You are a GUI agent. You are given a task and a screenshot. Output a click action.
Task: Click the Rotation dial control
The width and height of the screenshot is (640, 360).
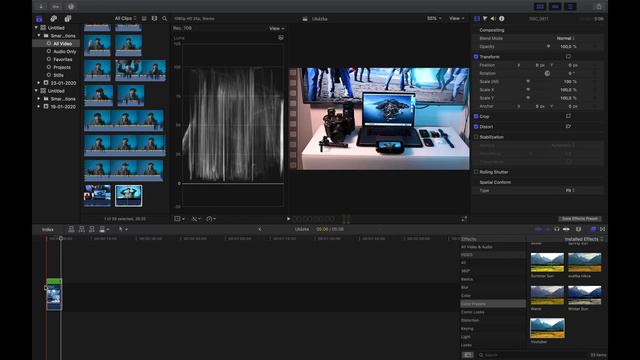(547, 73)
